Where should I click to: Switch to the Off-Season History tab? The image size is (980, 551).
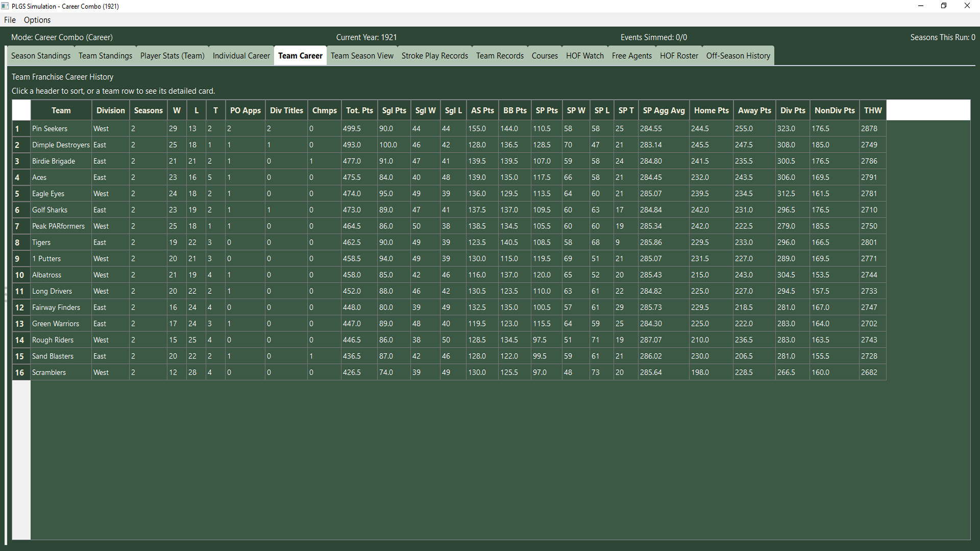tap(738, 56)
